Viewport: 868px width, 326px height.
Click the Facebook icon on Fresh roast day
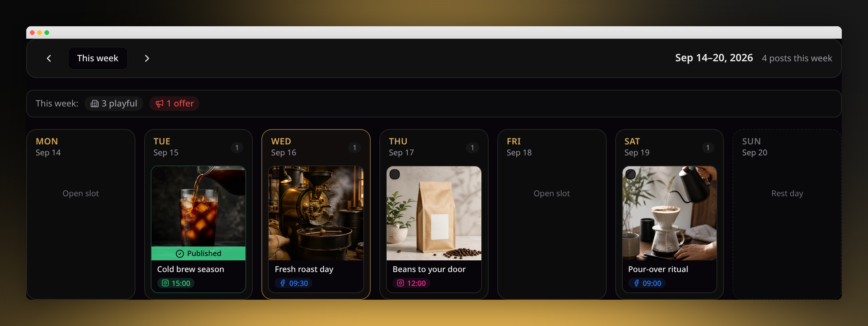[283, 283]
